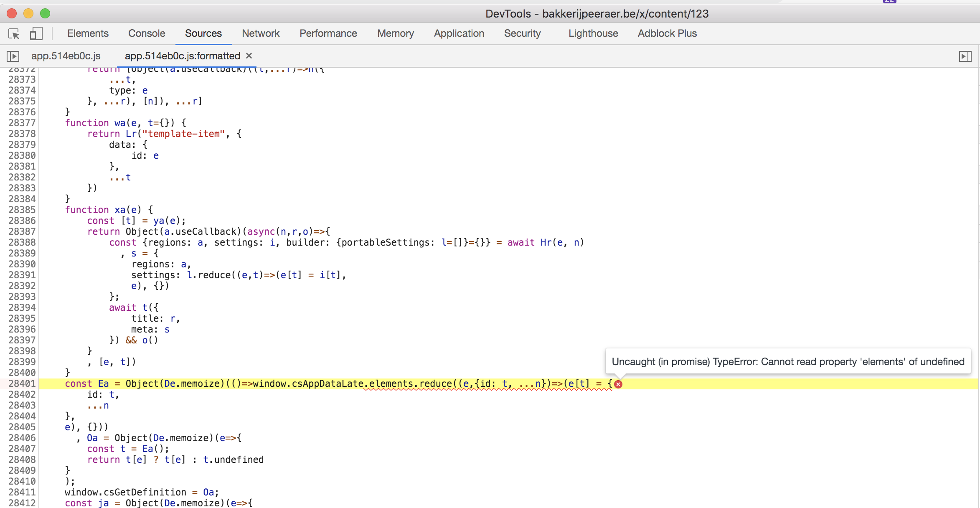Switch to the Console tab
Screen dimensions: 980x508
tap(147, 33)
